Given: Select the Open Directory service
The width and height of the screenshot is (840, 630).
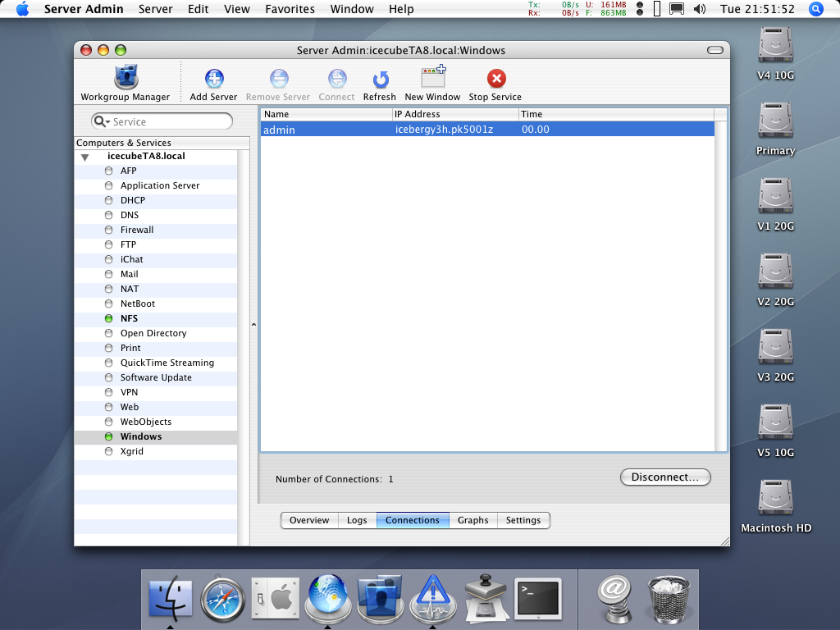Looking at the screenshot, I should (x=155, y=333).
